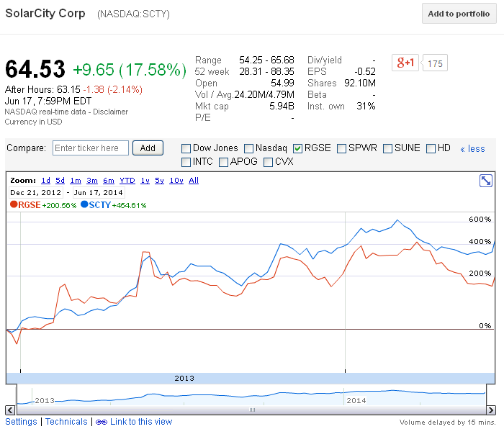Click the 2013 label on chart axis

[184, 378]
